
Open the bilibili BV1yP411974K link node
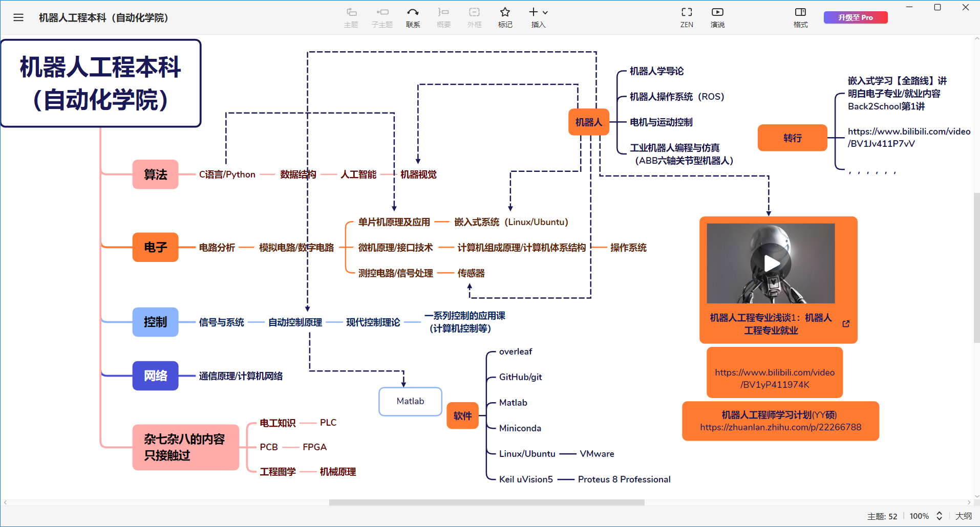coord(775,372)
